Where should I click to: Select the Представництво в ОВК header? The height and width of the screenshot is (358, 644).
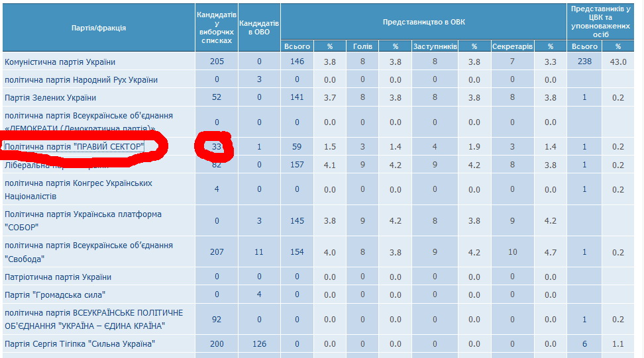tap(423, 21)
